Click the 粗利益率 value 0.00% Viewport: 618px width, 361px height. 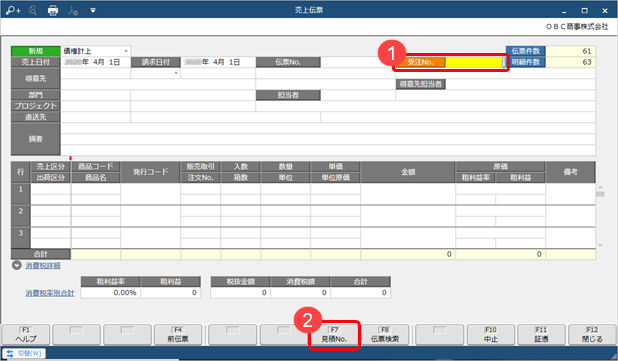pyautogui.click(x=110, y=293)
